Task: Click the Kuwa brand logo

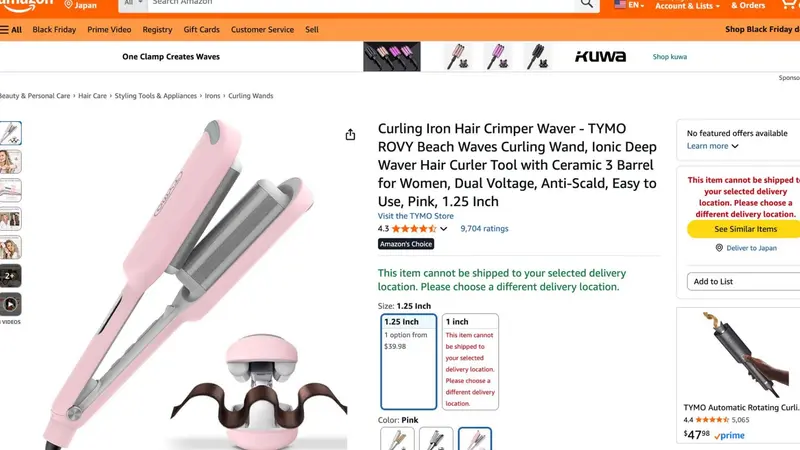Action: [x=600, y=56]
